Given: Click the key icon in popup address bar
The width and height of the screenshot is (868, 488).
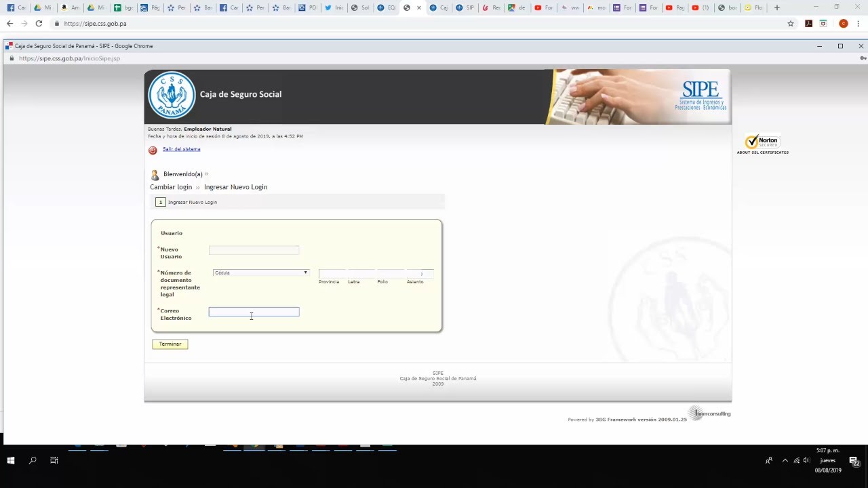Looking at the screenshot, I should (x=862, y=58).
